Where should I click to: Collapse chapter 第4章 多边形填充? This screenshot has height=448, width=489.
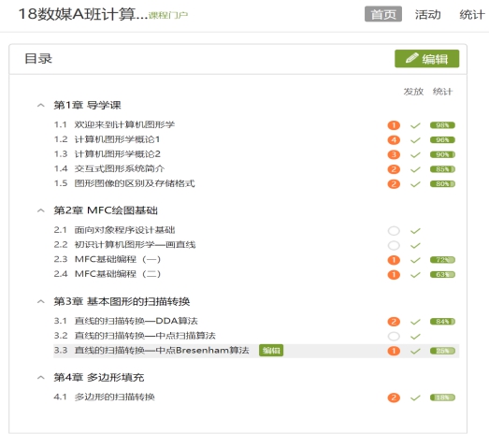click(x=41, y=378)
